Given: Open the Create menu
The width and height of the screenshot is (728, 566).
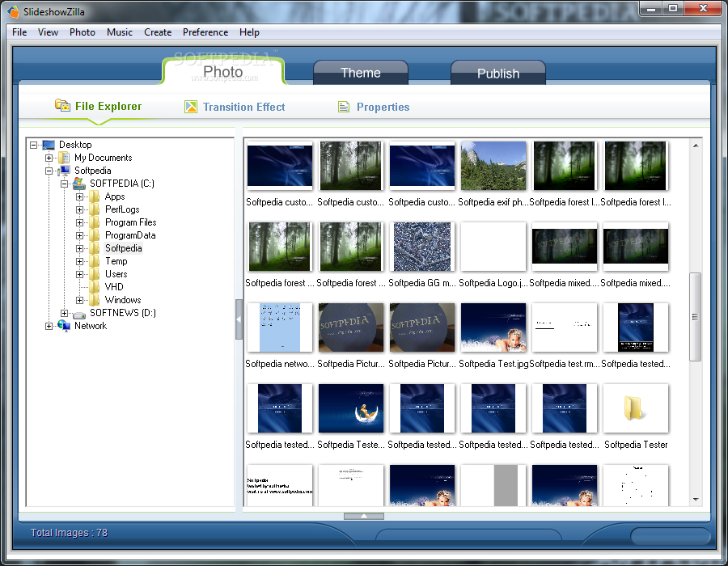Looking at the screenshot, I should tap(158, 32).
